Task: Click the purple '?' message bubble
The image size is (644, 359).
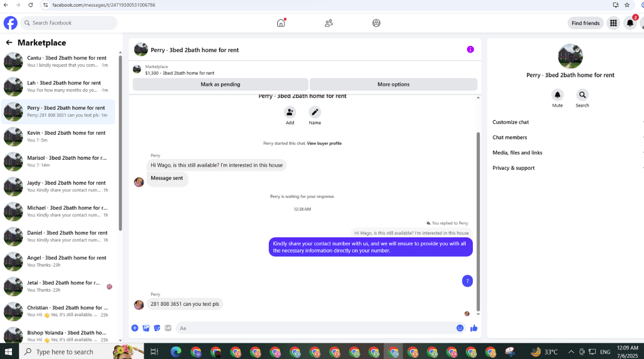Action: pos(467,281)
